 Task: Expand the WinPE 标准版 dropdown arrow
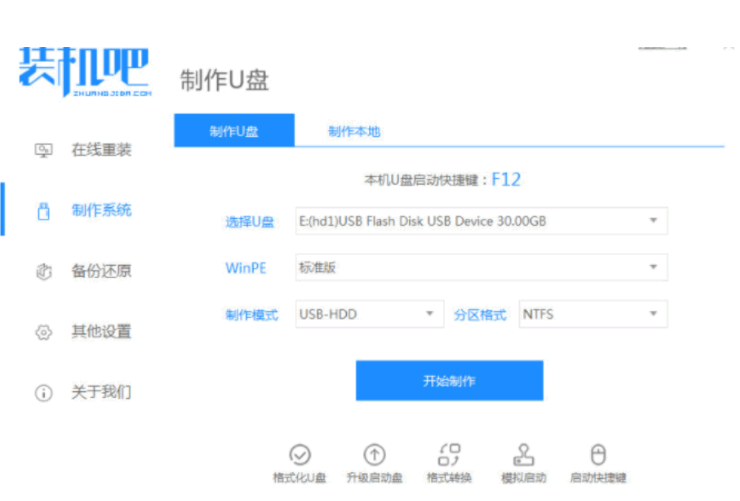(x=653, y=267)
